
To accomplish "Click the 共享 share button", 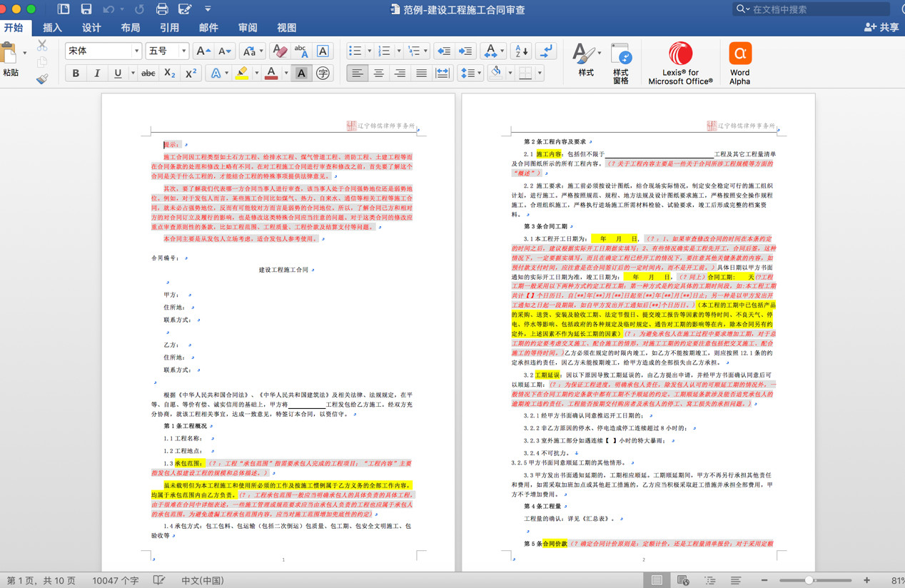I will point(881,27).
